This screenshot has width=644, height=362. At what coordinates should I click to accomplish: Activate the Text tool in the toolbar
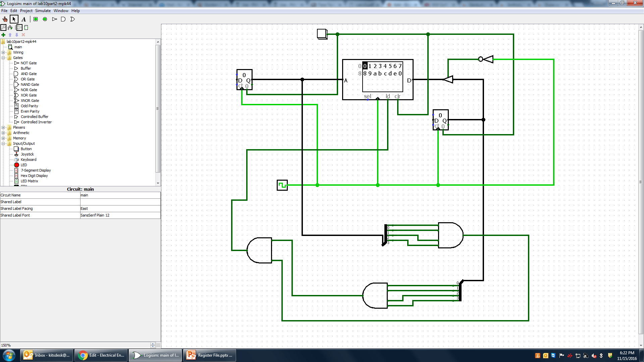(x=23, y=19)
